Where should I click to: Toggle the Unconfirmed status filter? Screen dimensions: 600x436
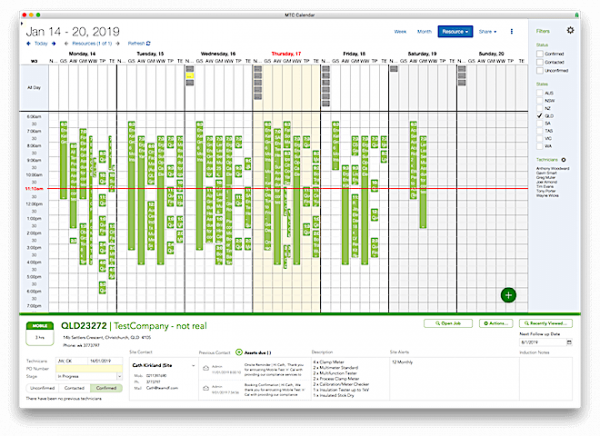click(x=540, y=70)
